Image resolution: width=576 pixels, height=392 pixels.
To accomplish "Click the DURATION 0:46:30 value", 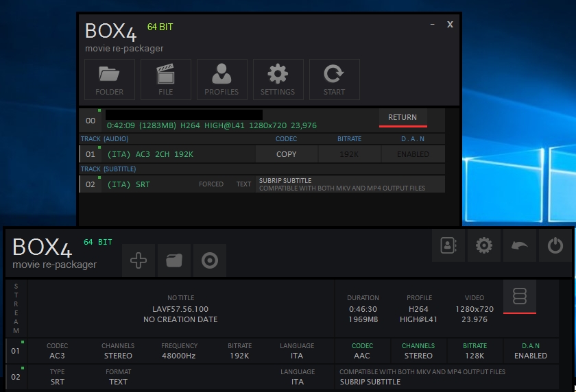I will pos(363,309).
